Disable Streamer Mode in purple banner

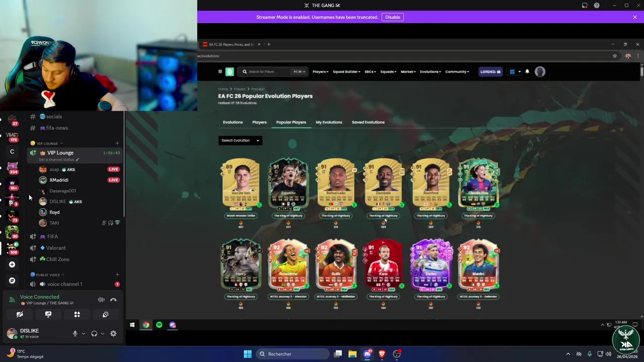tap(392, 17)
